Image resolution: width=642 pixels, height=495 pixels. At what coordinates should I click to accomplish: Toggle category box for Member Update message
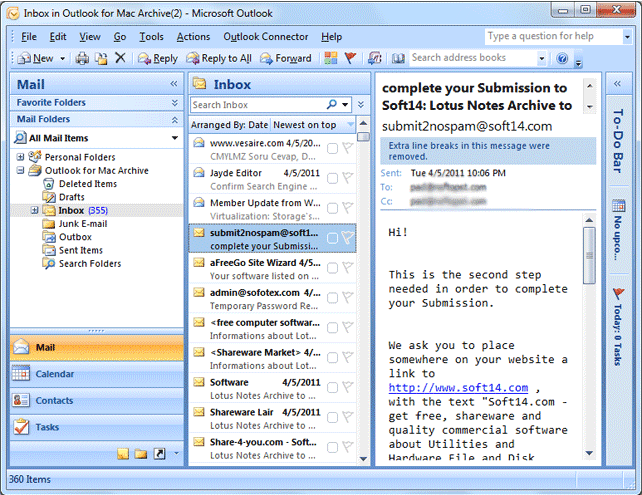(x=332, y=208)
